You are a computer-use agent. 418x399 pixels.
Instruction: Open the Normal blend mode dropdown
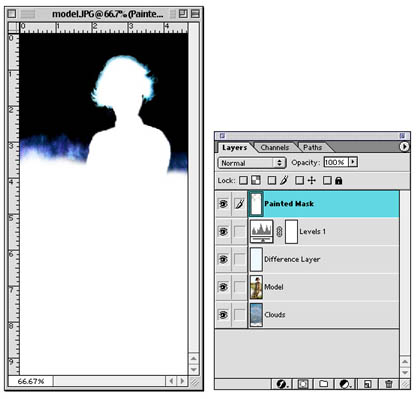(252, 163)
